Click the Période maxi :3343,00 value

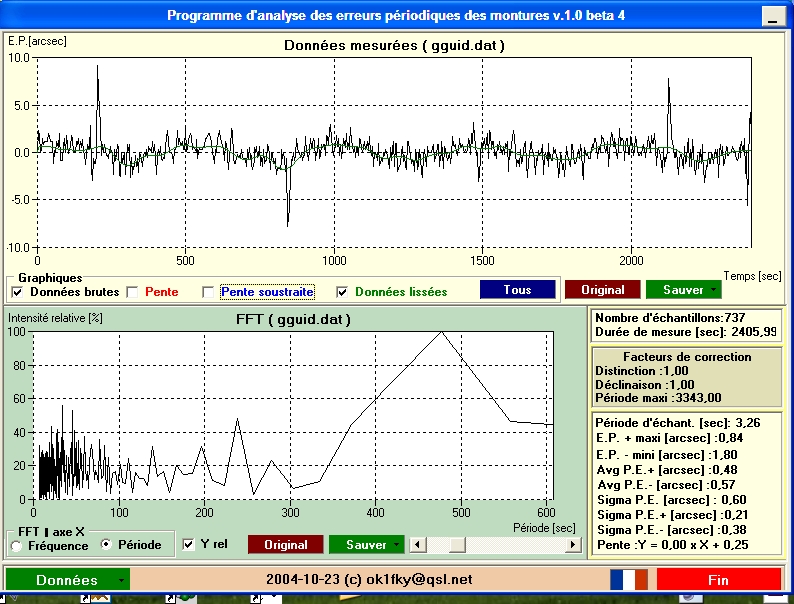[658, 398]
